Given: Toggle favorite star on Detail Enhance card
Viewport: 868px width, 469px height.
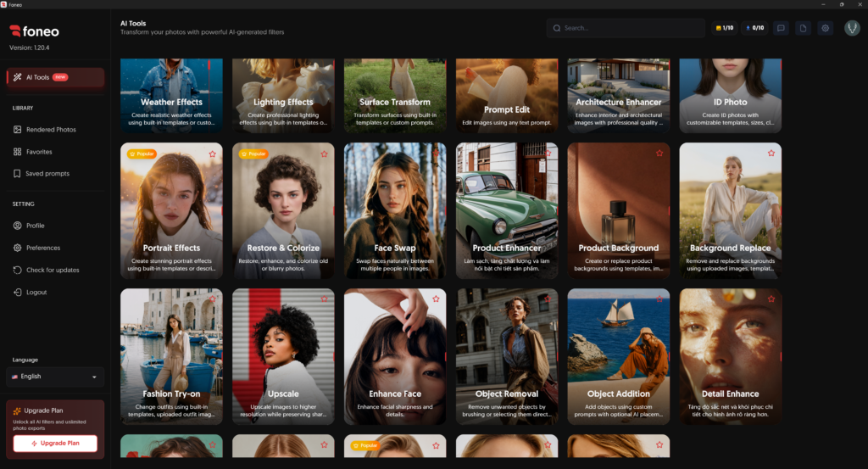Looking at the screenshot, I should point(771,299).
